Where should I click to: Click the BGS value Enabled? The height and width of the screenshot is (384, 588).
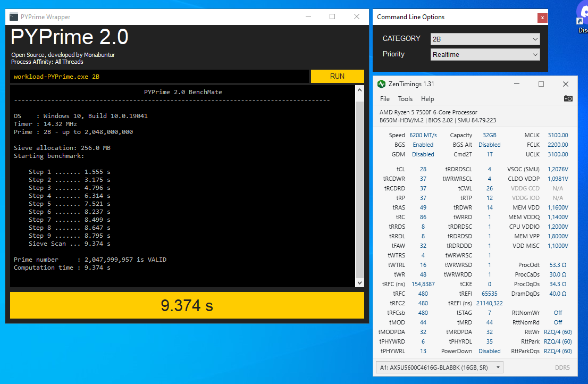423,145
